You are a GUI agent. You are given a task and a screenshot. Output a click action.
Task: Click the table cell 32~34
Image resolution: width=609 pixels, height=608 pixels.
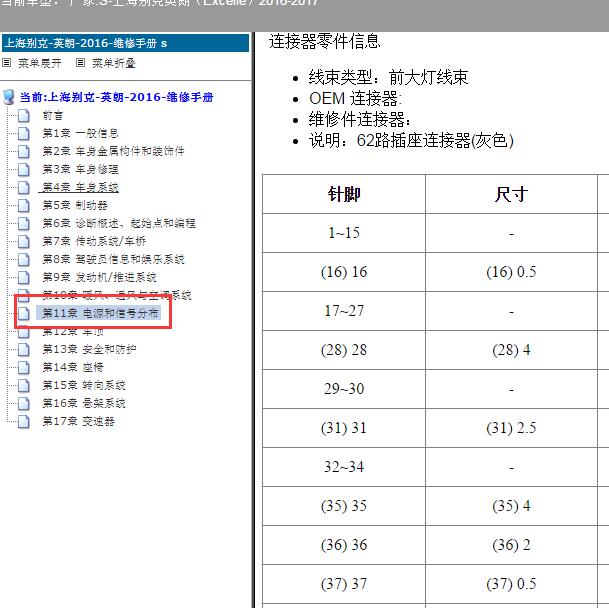344,467
